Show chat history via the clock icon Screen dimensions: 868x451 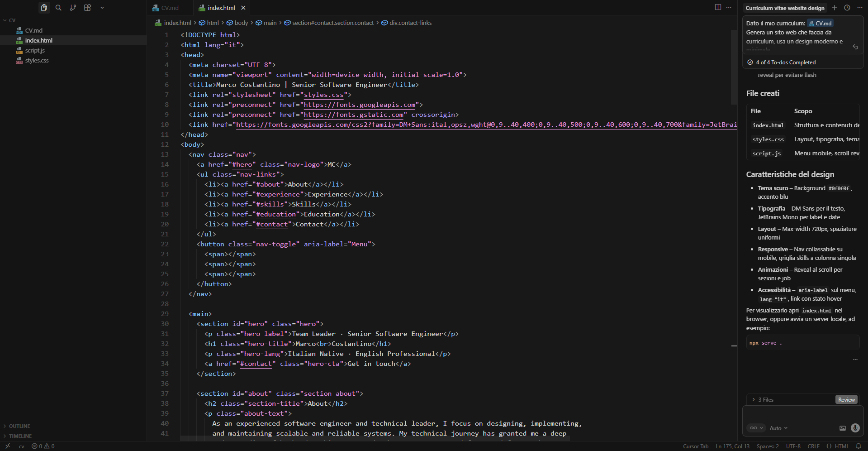847,8
